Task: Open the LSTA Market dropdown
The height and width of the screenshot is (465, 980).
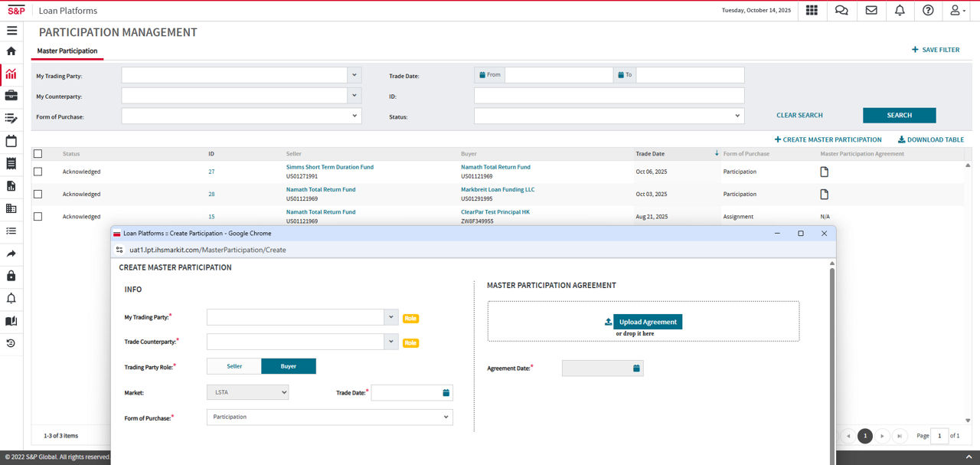Action: click(247, 392)
